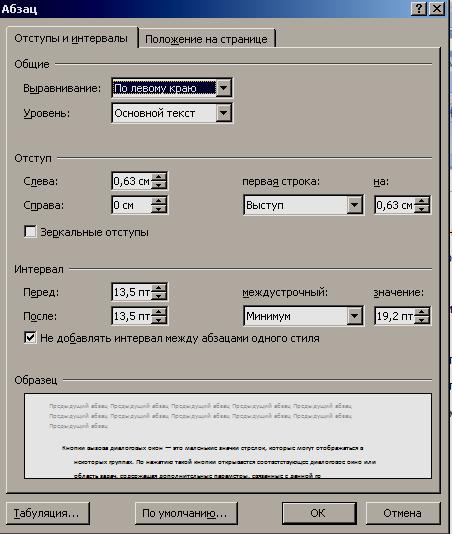Increase the Перед spacing value
The width and height of the screenshot is (452, 534).
coord(159,288)
